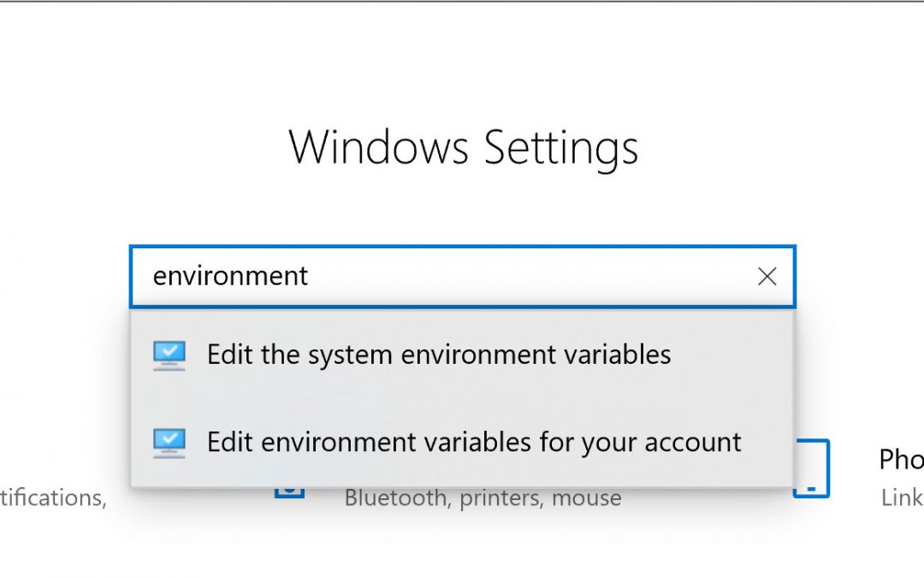Viewport: 924px width, 578px height.
Task: Open the category ending in "tifications,"
Action: (x=53, y=498)
